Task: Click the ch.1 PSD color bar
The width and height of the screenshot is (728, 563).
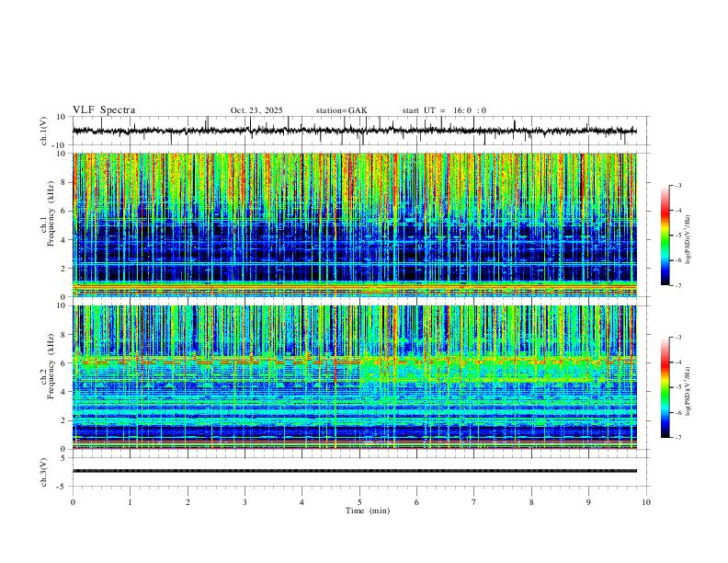Action: (665, 236)
